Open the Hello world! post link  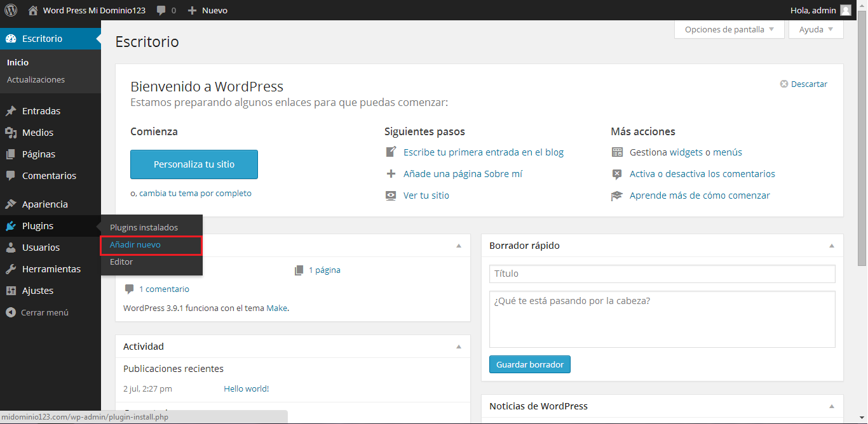[x=247, y=389]
